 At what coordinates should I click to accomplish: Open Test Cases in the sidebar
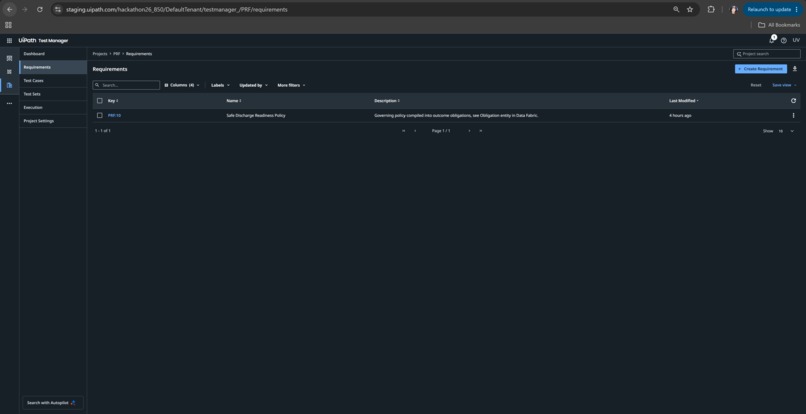pyautogui.click(x=53, y=81)
